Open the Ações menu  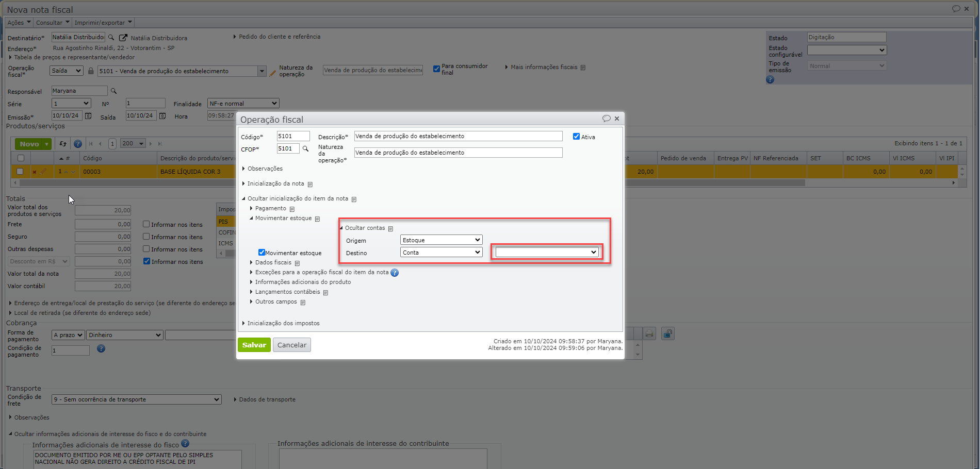(19, 23)
